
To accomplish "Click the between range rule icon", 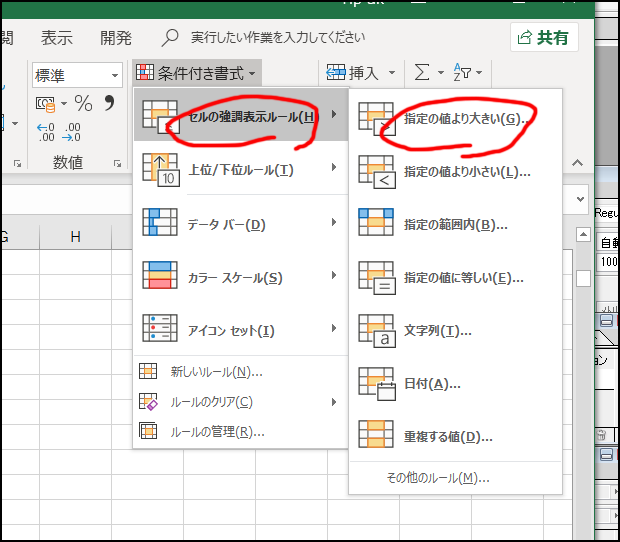I will point(376,222).
